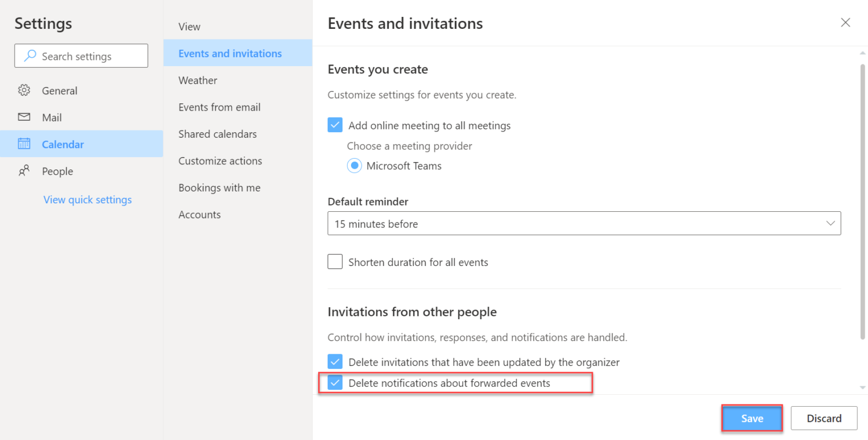Viewport: 868px width, 440px height.
Task: Click the Calendar grid icon
Action: click(24, 144)
